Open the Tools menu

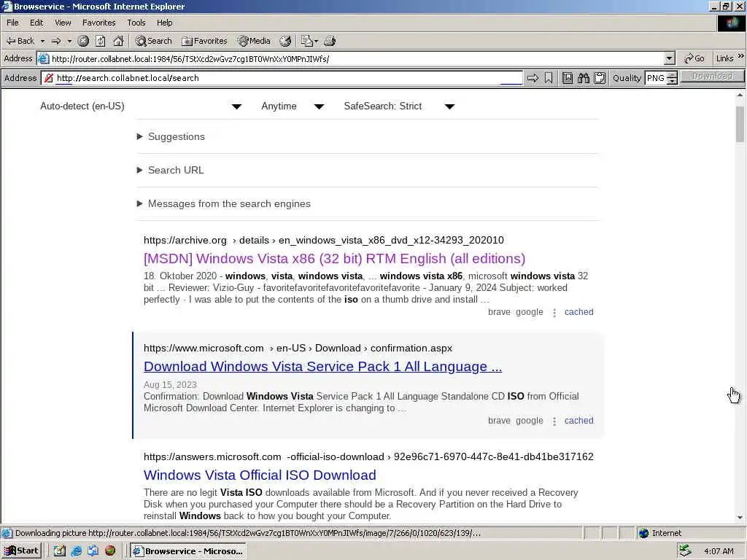136,23
